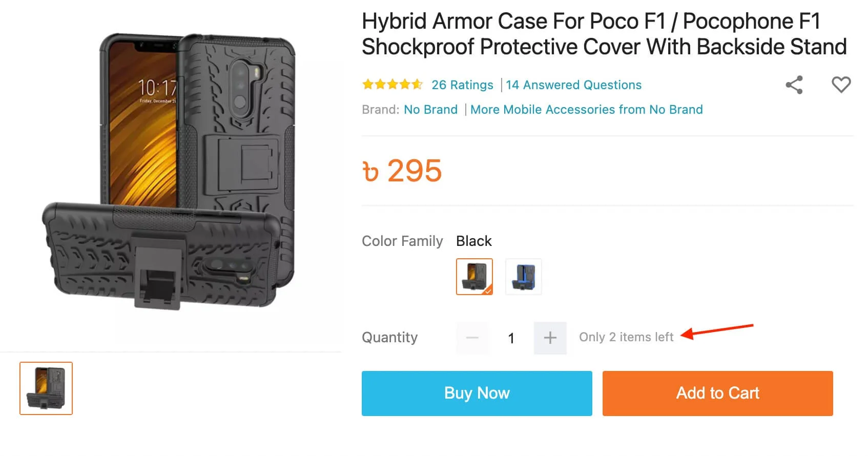
Task: Click the Only 2 items left text
Action: (x=626, y=337)
